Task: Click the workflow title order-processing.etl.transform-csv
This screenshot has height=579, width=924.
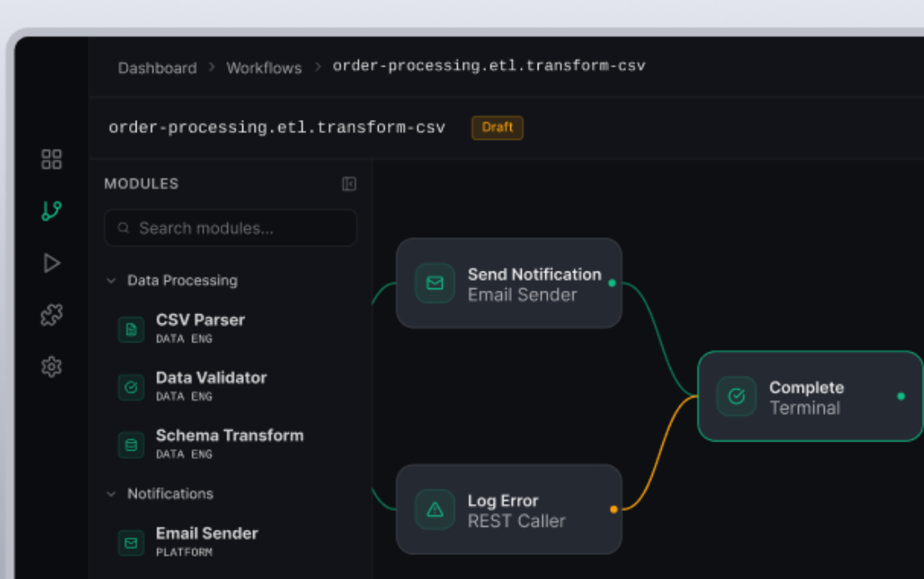Action: point(277,127)
